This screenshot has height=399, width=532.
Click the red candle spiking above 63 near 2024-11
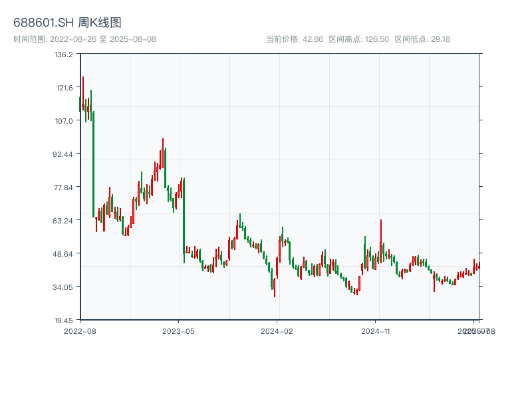click(381, 241)
